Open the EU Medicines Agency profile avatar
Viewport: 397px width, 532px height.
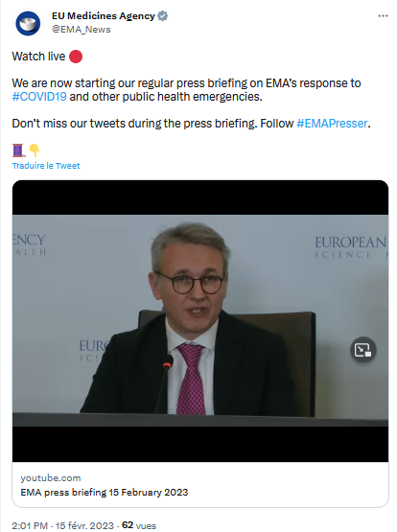[28, 23]
